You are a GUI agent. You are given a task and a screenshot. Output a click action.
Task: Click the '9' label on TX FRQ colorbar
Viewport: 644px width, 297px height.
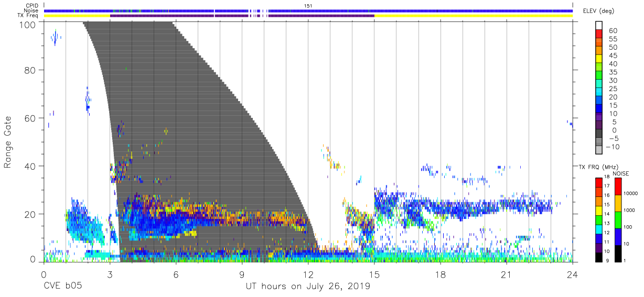(x=607, y=261)
